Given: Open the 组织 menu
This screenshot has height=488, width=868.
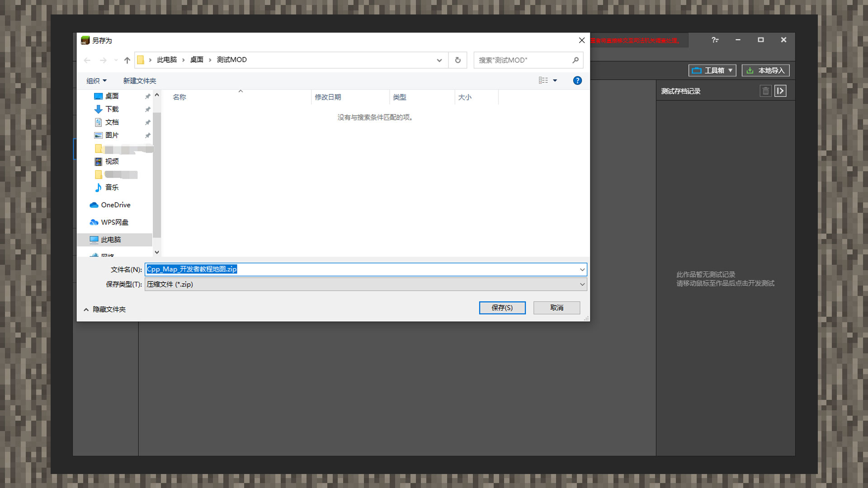Looking at the screenshot, I should 96,80.
